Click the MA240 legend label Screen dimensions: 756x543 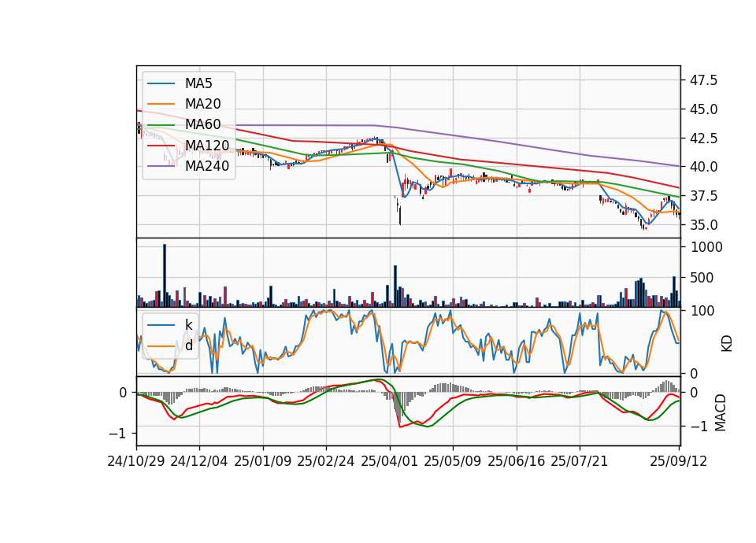pos(207,166)
